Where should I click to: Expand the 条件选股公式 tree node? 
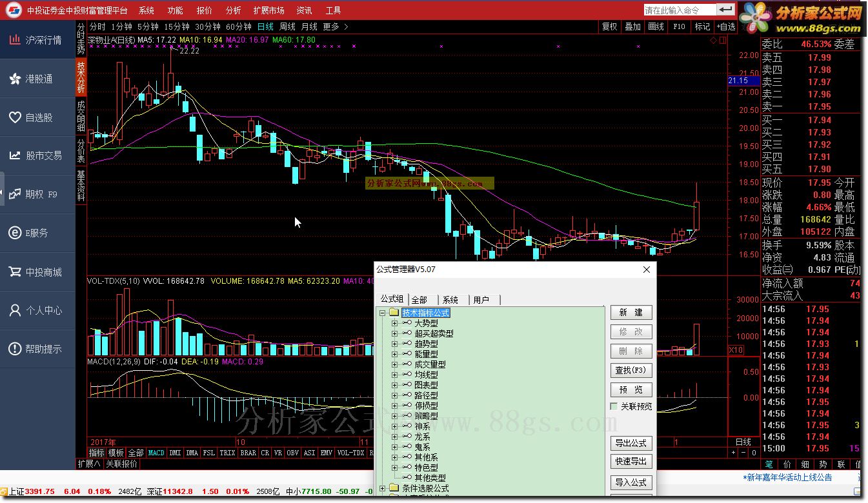[x=383, y=488]
